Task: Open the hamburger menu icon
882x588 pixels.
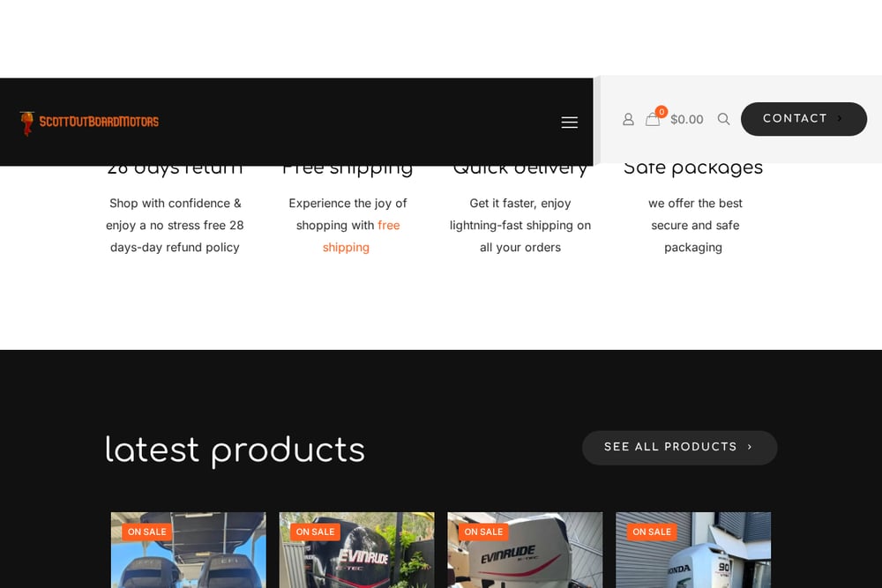Action: click(x=569, y=122)
